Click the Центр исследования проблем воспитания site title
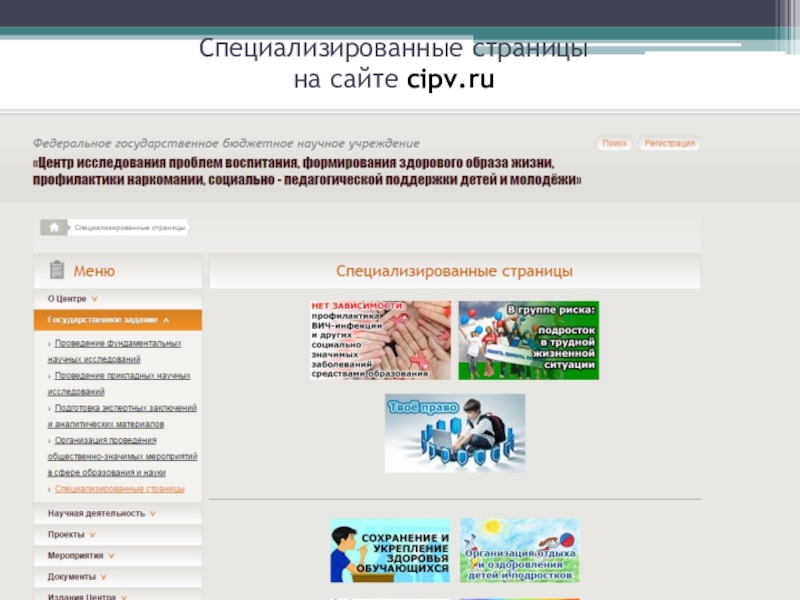The image size is (800, 600). click(x=307, y=171)
